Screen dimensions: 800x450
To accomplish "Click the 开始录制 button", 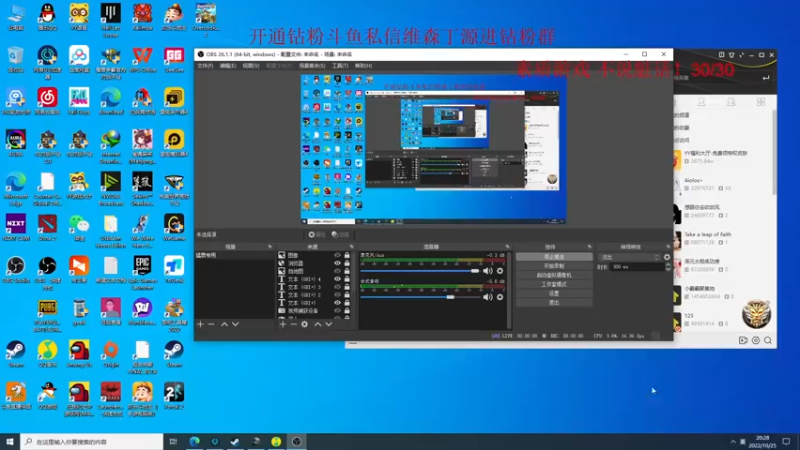I will (554, 266).
